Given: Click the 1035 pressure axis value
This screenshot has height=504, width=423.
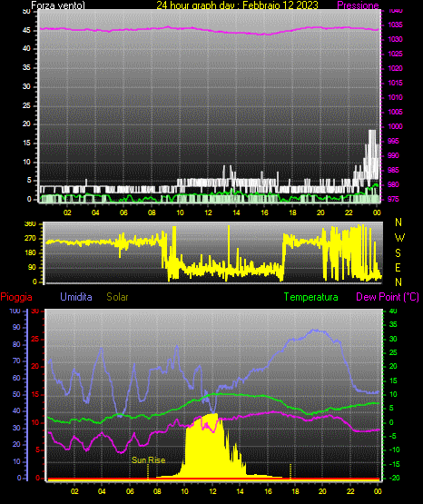Looking at the screenshot, I should click(395, 25).
